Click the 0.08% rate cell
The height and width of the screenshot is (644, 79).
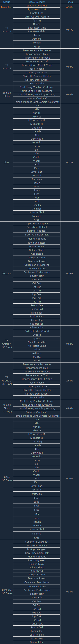[x=69, y=67]
